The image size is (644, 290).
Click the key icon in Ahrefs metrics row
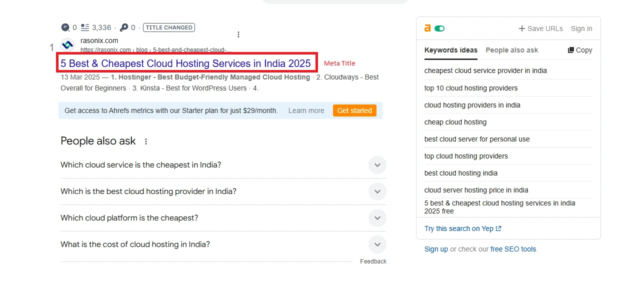pos(124,27)
